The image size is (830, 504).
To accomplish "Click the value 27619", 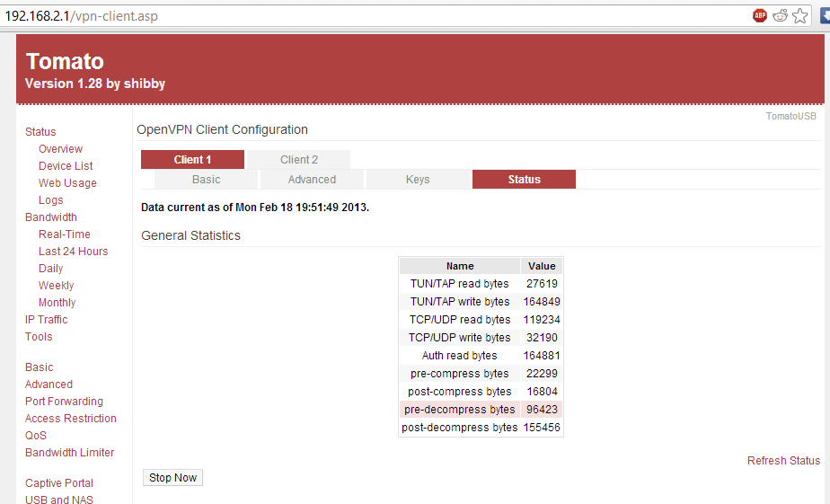I will tap(542, 284).
